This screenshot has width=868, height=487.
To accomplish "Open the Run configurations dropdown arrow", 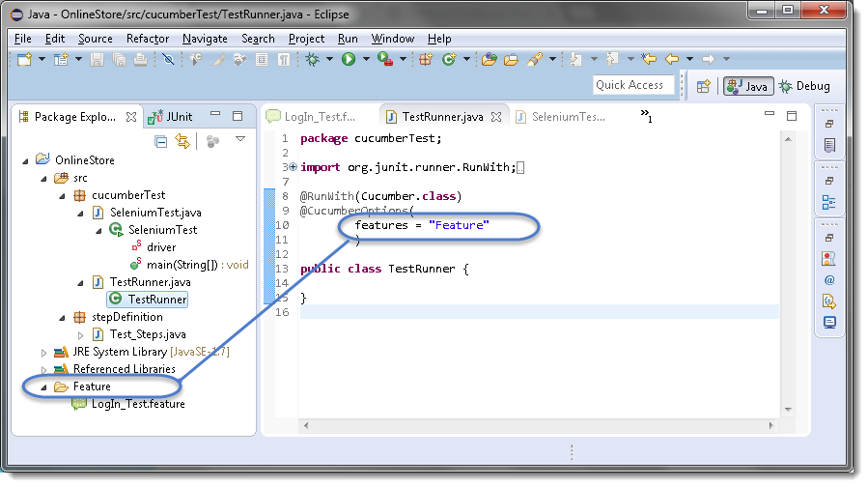I will tap(366, 59).
